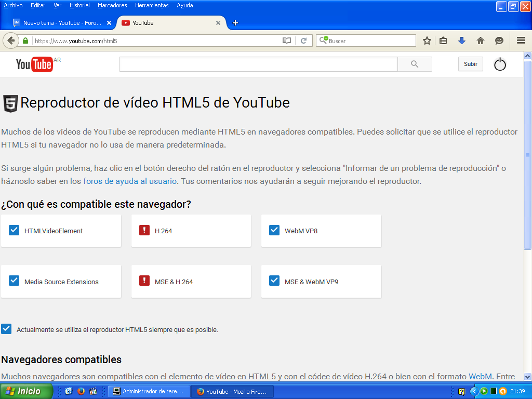Click the page scrollbar up arrow
The width and height of the screenshot is (532, 399).
coord(528,56)
